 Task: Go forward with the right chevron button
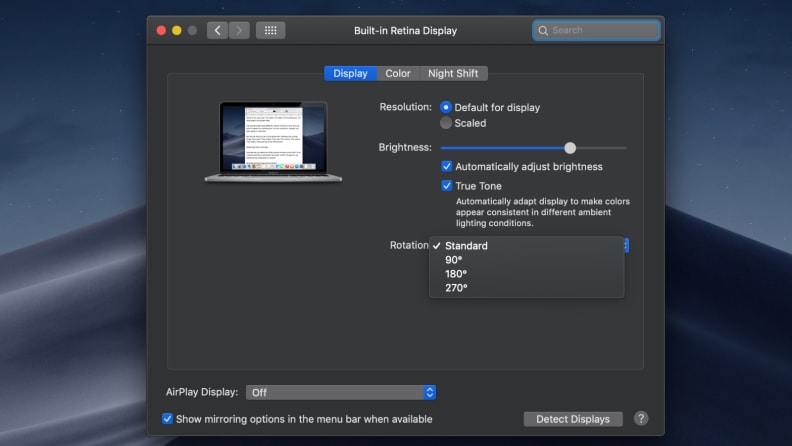tap(239, 30)
